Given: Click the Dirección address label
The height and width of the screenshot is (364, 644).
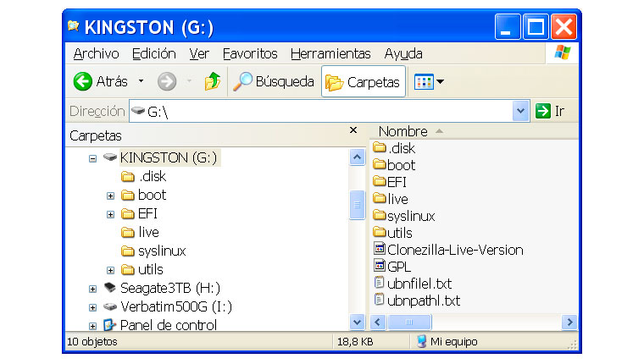Looking at the screenshot, I should click(x=97, y=111).
